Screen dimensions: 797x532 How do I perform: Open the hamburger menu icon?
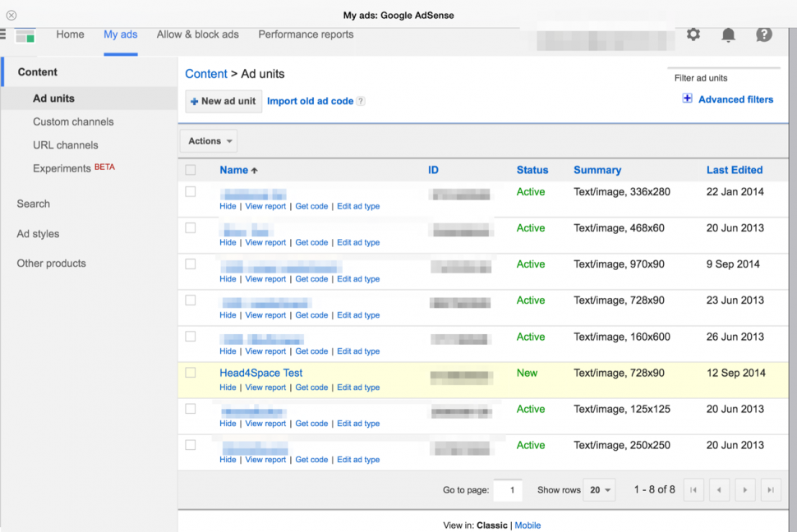tap(2, 34)
